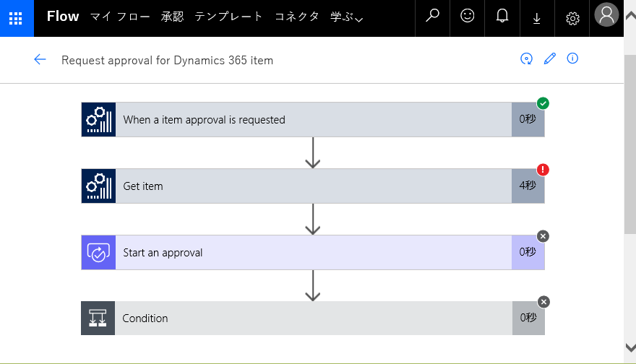
Task: Click the Condition step branch icon
Action: pos(98,318)
